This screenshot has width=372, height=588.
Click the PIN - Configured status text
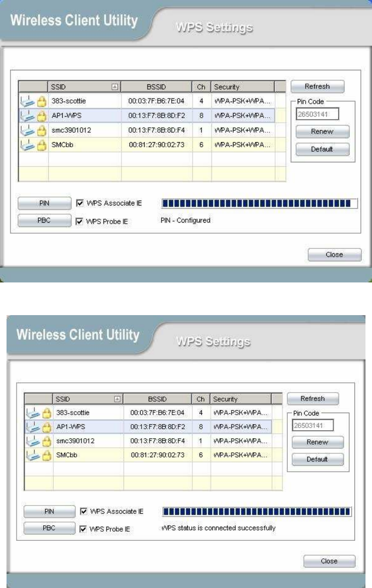tap(185, 221)
